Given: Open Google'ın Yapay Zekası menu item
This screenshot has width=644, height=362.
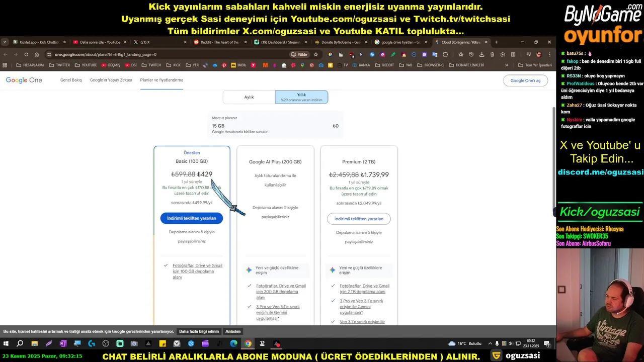Looking at the screenshot, I should [111, 80].
